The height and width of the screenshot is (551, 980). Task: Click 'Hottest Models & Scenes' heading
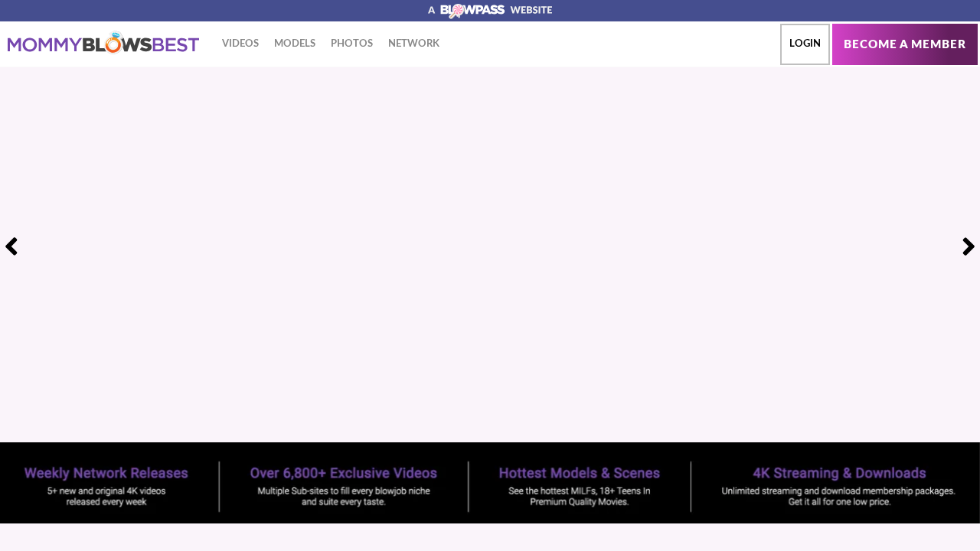point(580,474)
